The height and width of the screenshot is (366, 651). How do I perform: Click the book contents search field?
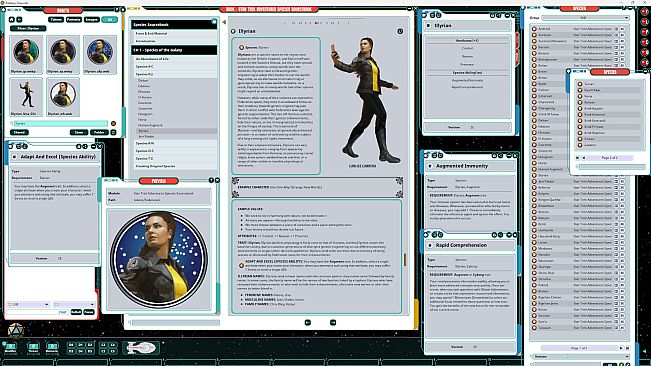(x=176, y=322)
